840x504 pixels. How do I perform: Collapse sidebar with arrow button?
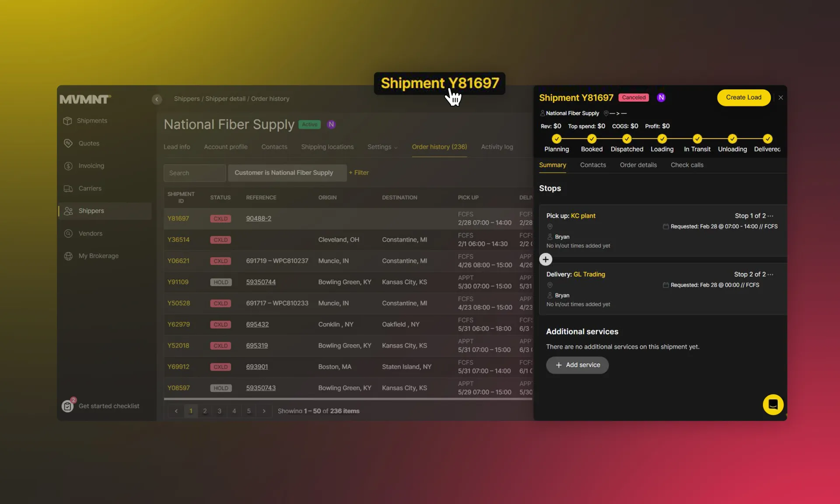[157, 99]
